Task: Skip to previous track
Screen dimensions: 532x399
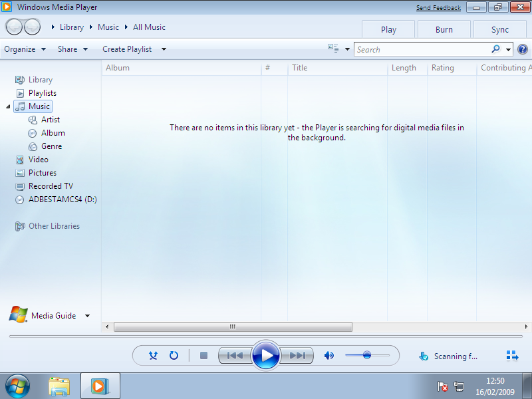Action: [x=235, y=356]
